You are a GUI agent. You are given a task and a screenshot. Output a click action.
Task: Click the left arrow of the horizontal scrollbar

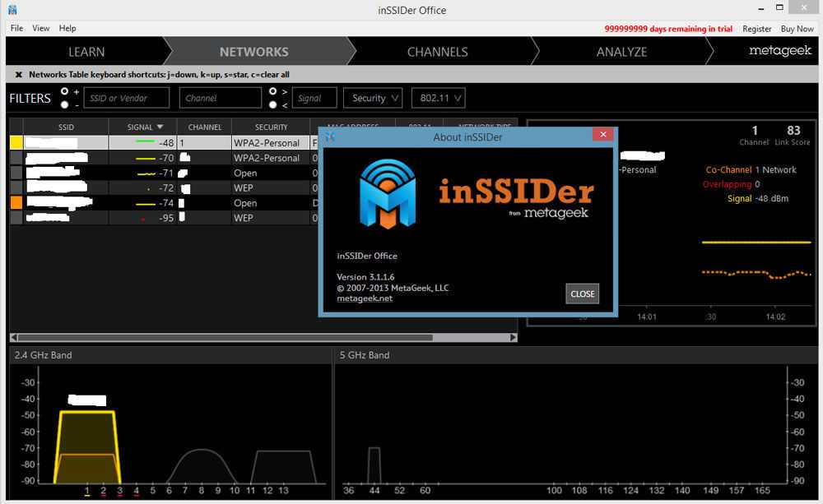(x=14, y=337)
